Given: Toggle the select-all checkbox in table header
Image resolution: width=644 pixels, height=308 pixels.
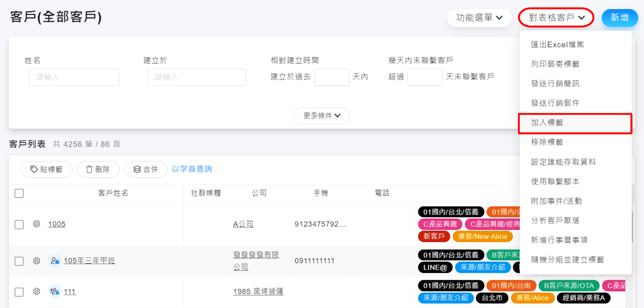Looking at the screenshot, I should pos(19,193).
